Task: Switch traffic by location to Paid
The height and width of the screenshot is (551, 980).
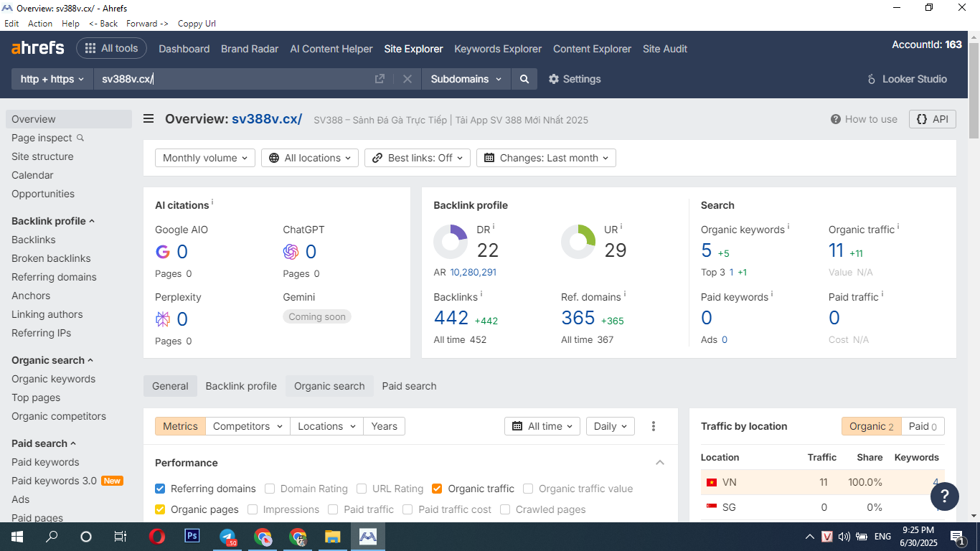Action: 923,426
